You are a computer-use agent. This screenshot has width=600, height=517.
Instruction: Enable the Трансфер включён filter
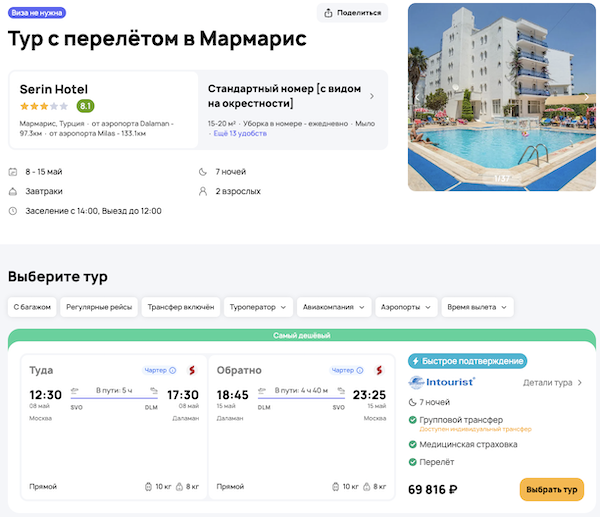(x=179, y=307)
